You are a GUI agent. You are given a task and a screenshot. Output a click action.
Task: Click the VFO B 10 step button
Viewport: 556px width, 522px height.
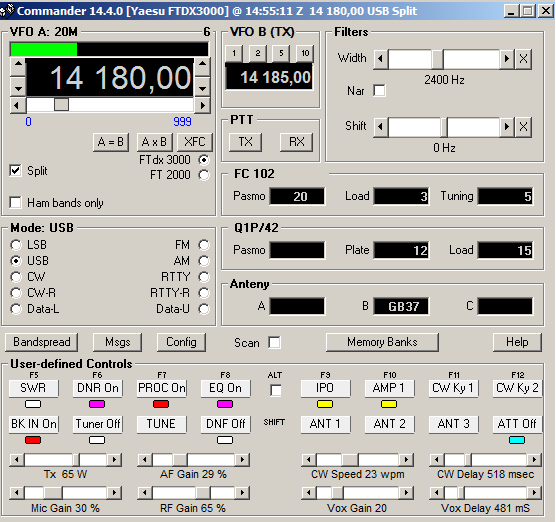[305, 54]
